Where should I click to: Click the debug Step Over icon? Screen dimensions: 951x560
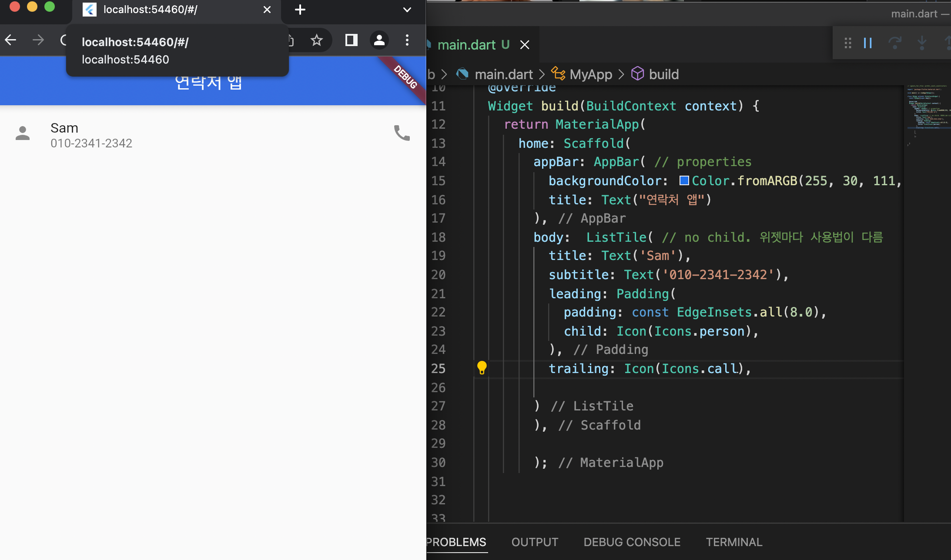click(894, 43)
